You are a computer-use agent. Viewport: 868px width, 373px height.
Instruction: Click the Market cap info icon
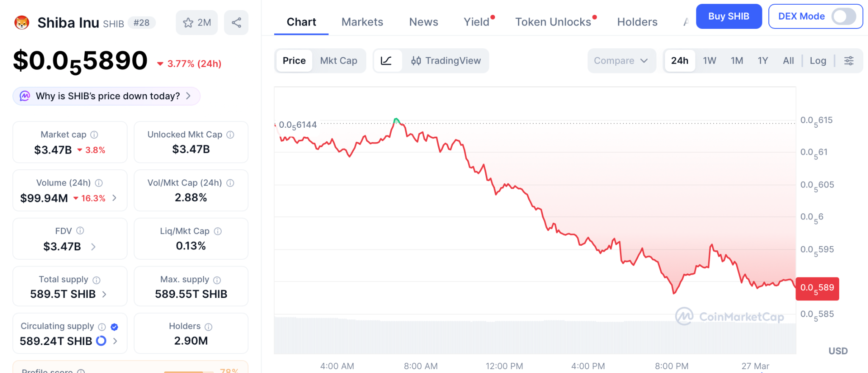click(95, 135)
